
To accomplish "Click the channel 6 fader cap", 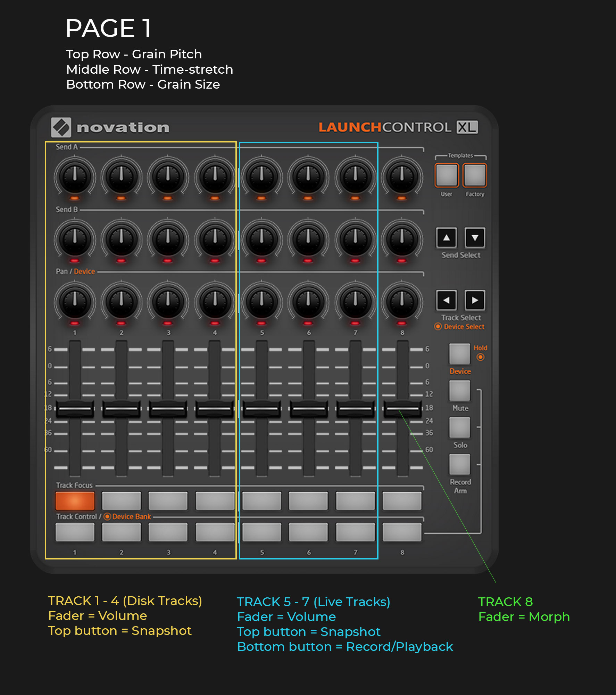I will point(309,409).
